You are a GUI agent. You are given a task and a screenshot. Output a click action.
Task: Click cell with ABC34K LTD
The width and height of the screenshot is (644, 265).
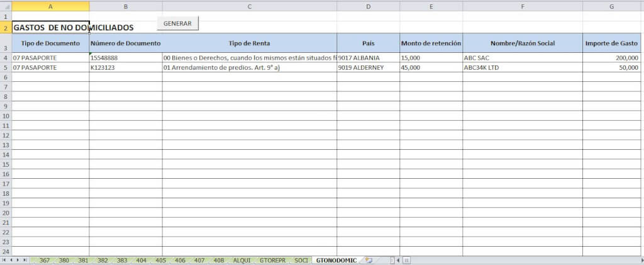pos(522,67)
